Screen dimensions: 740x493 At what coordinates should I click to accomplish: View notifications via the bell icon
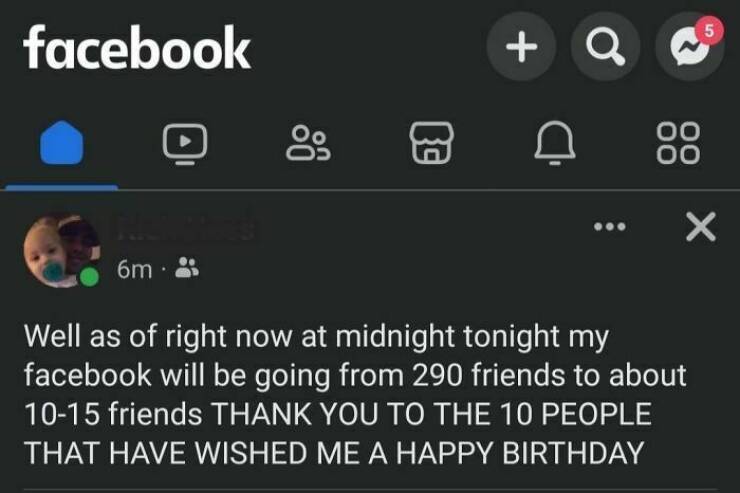point(554,143)
